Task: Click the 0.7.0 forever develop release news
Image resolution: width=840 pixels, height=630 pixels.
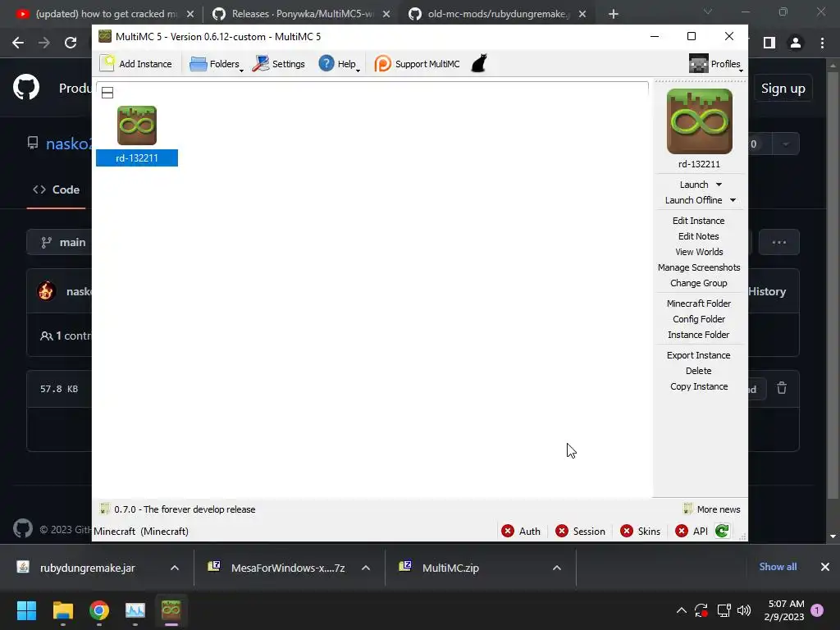Action: coord(177,509)
